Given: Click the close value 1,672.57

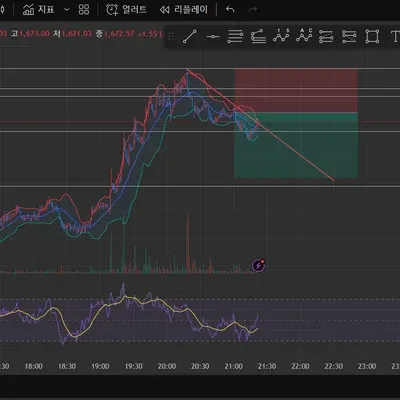Looking at the screenshot, I should click(x=119, y=34).
